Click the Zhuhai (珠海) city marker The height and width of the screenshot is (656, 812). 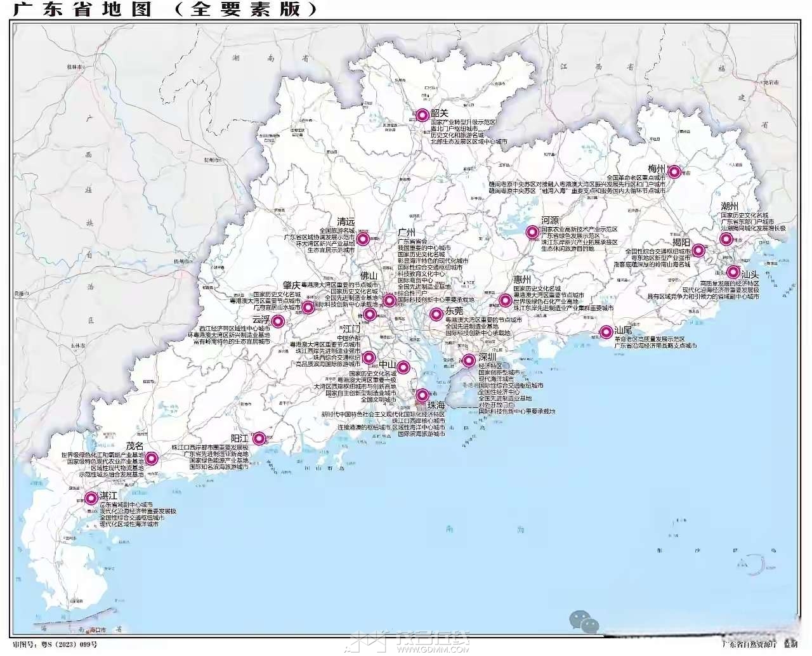click(422, 395)
